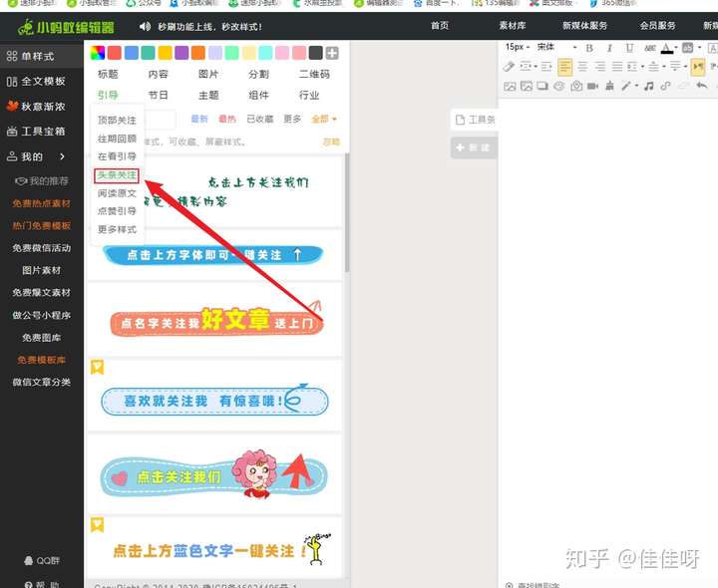Click the plus add-color icon
This screenshot has width=718, height=588.
[332, 53]
